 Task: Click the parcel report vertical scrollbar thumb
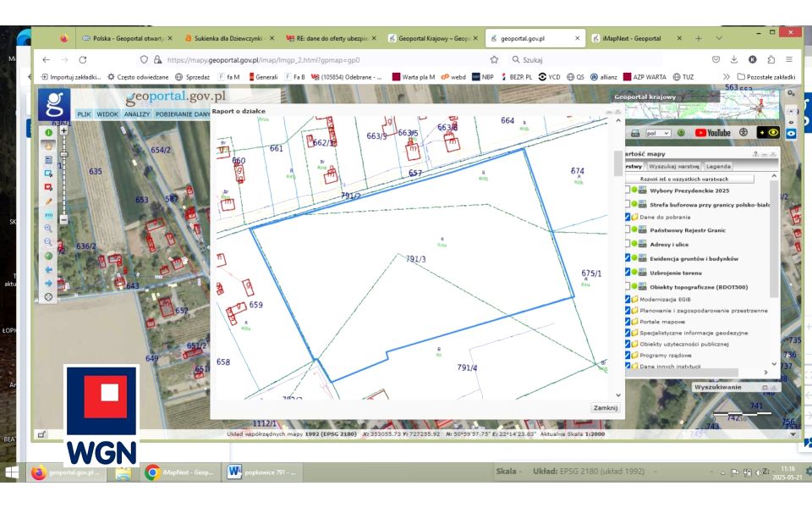click(617, 163)
